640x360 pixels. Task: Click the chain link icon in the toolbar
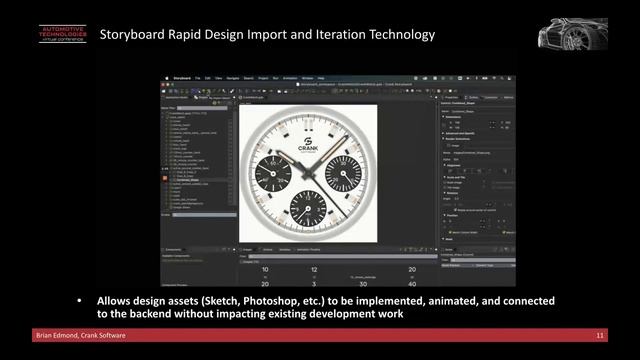232,91
